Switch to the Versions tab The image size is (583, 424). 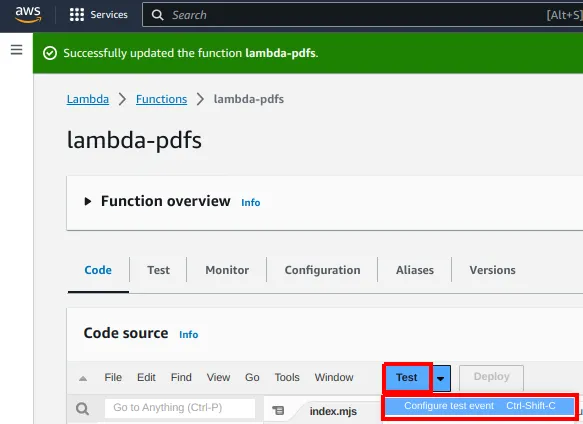coord(492,270)
